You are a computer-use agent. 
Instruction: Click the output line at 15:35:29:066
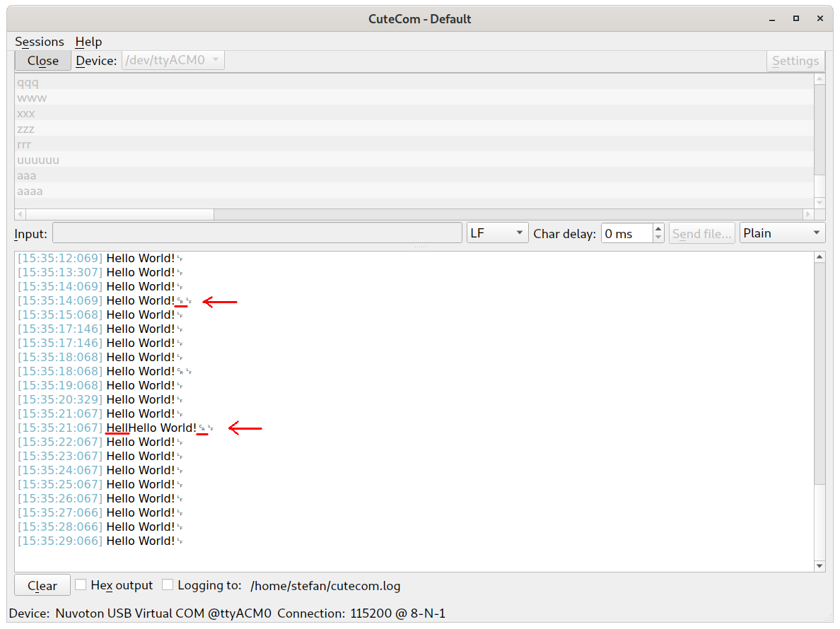[100, 541]
